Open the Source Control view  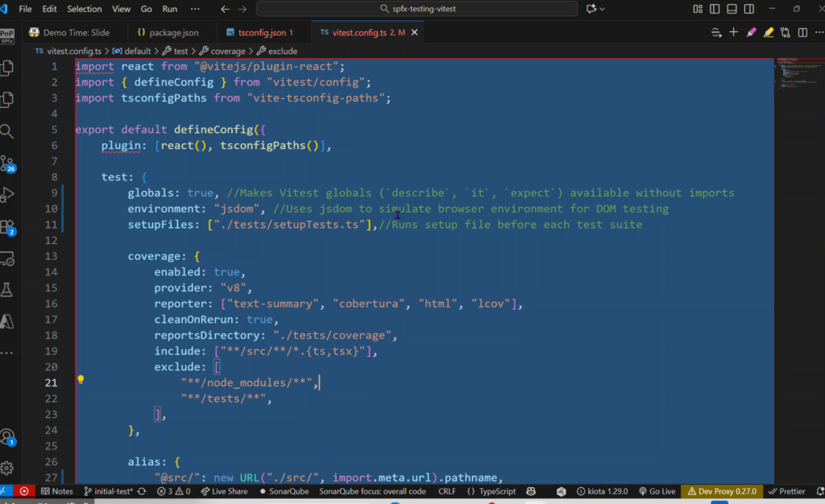[7, 163]
